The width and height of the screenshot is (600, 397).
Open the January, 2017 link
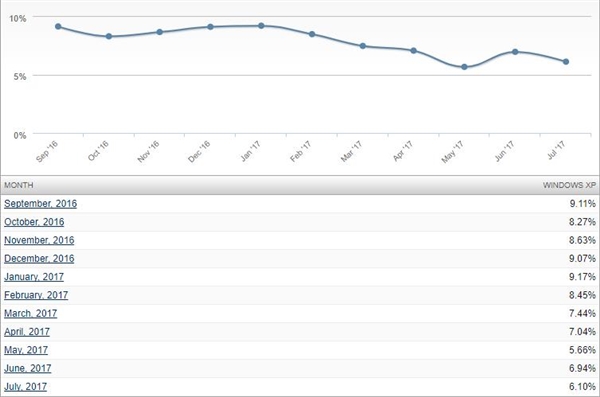coord(34,277)
